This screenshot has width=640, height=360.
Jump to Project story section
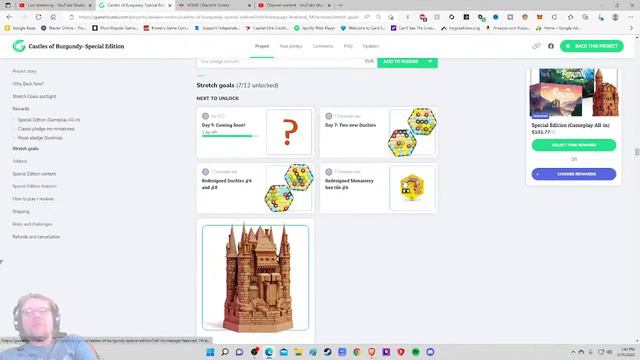click(24, 71)
